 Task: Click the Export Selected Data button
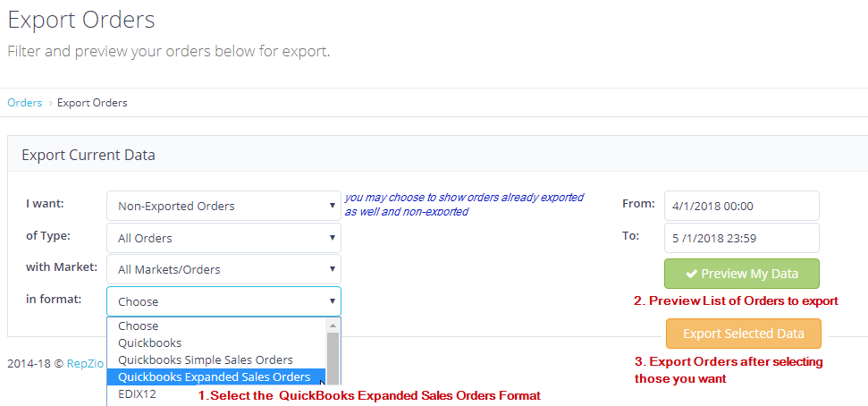(x=744, y=334)
